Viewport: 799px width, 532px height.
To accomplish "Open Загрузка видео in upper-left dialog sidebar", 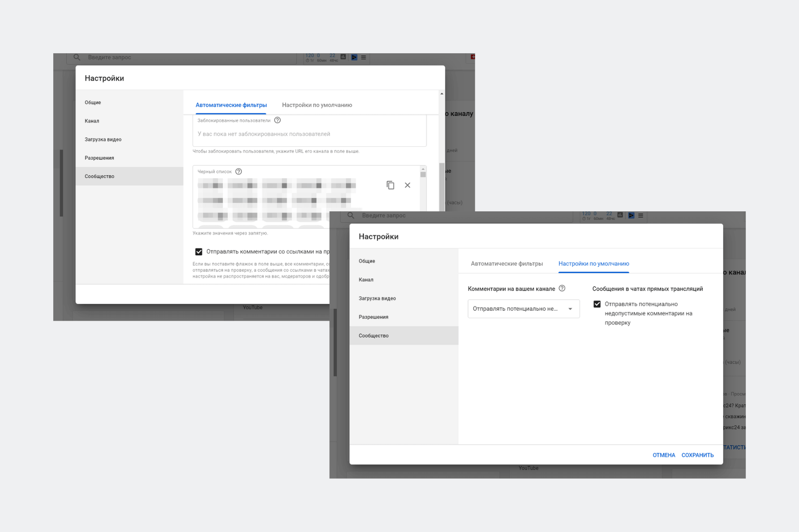I will (x=129, y=139).
